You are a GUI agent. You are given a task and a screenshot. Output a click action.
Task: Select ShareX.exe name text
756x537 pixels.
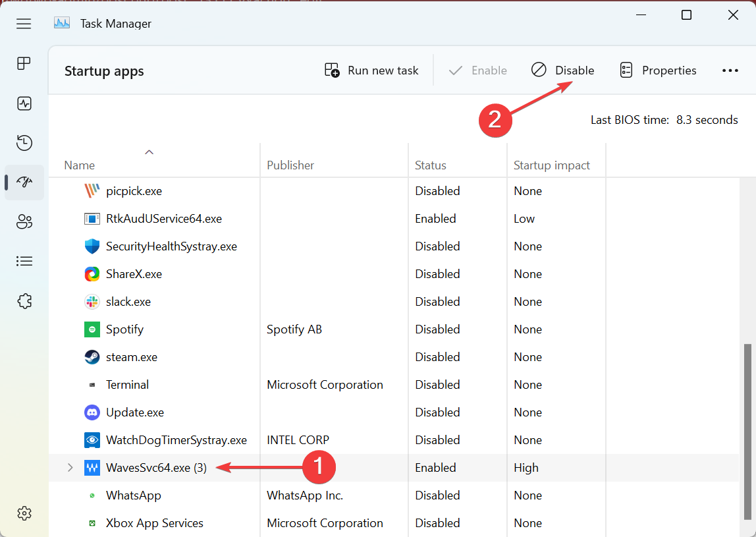tap(134, 274)
